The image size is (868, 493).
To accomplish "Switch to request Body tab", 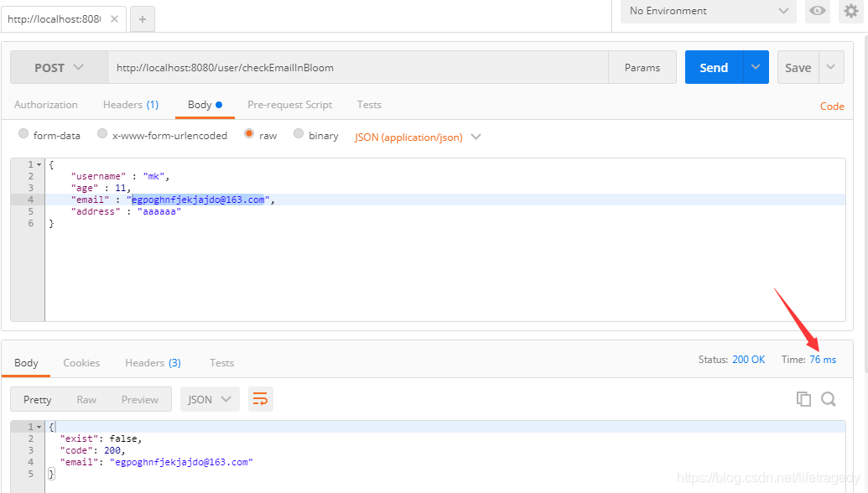I will click(x=205, y=105).
